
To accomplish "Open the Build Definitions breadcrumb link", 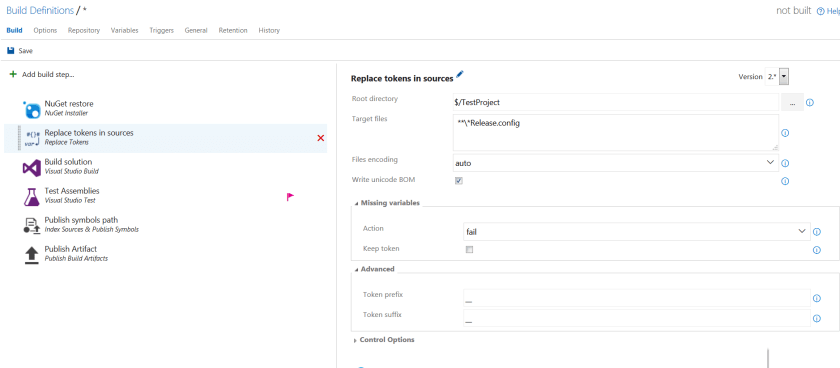I will tap(40, 10).
